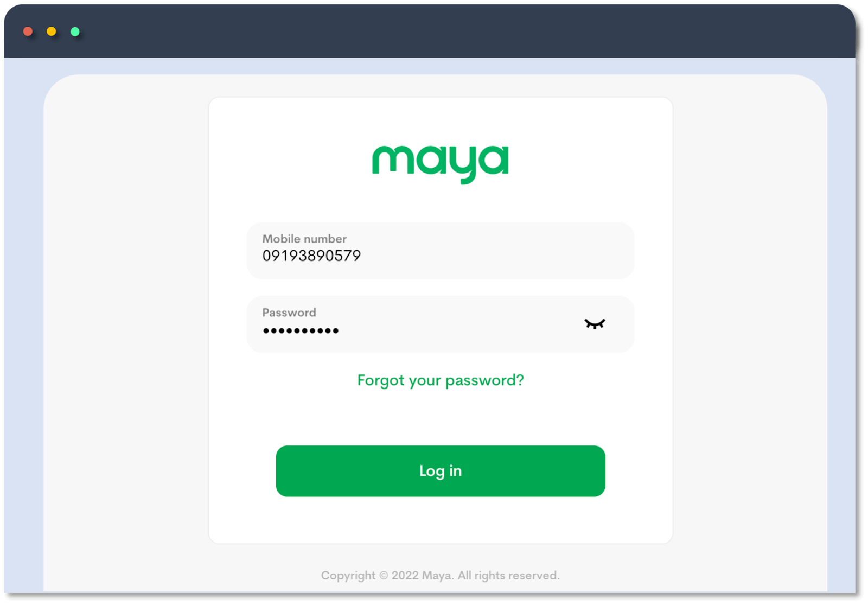Click the yellow minimize dot
This screenshot has width=868, height=605.
51,31
